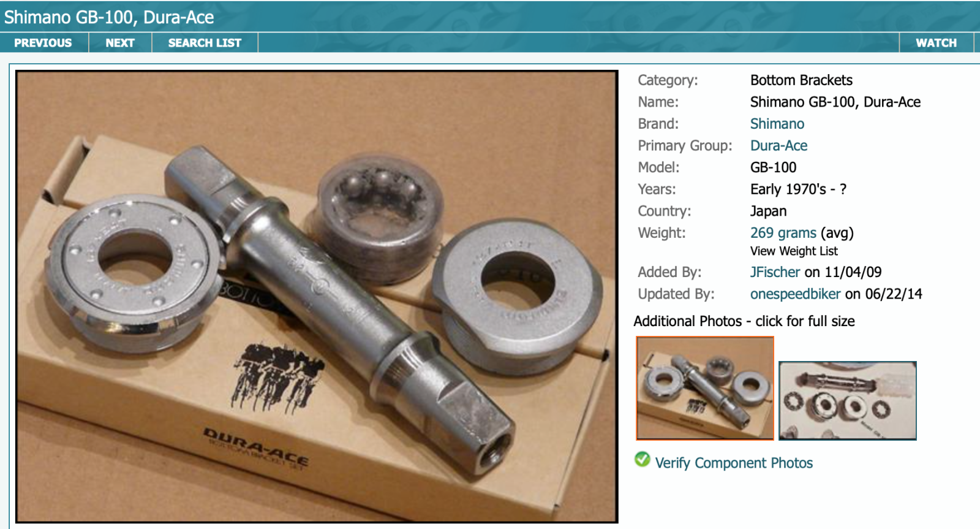Click the 269 grams weight link

[783, 233]
